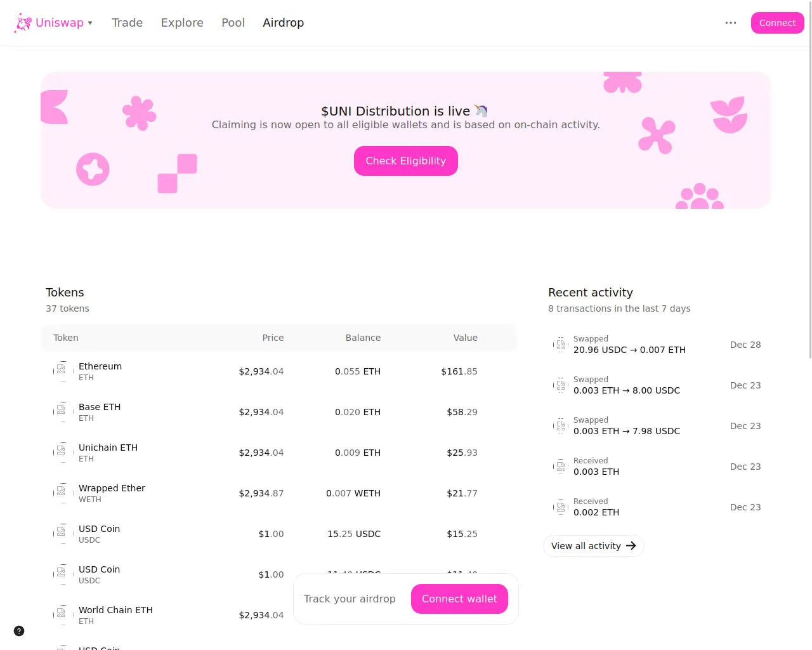Open the three-dot more options menu
This screenshot has height=650, width=812.
[x=731, y=23]
